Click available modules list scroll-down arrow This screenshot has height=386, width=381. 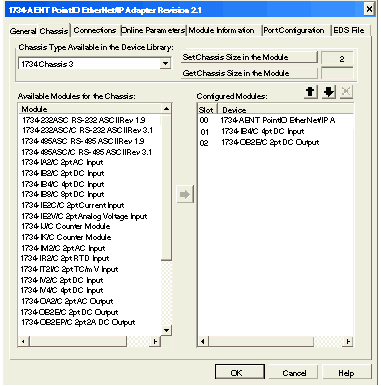point(166,330)
